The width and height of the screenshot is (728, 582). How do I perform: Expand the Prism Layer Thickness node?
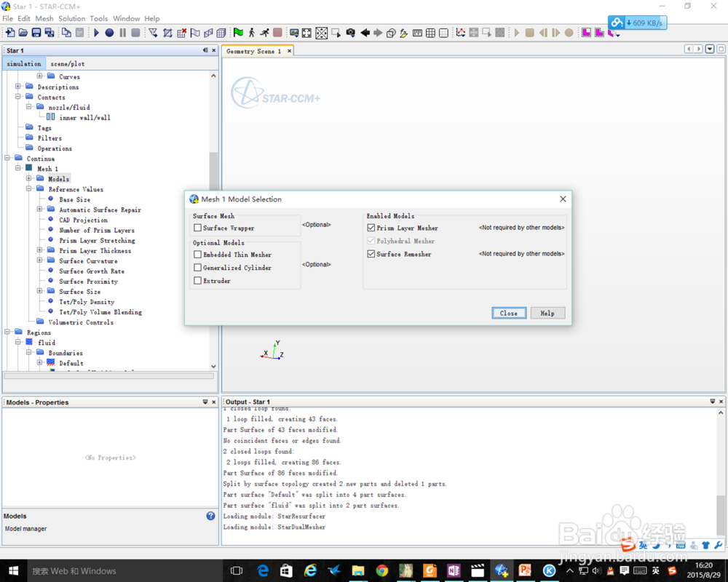coord(39,250)
